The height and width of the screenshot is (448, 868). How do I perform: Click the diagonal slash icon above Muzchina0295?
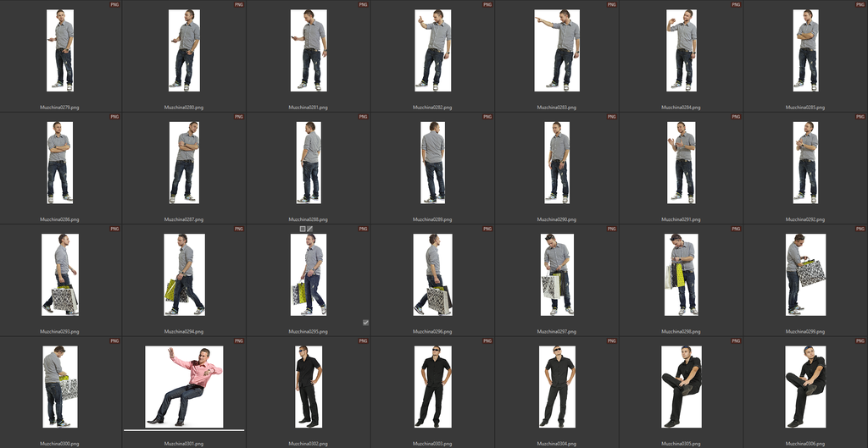(x=310, y=229)
